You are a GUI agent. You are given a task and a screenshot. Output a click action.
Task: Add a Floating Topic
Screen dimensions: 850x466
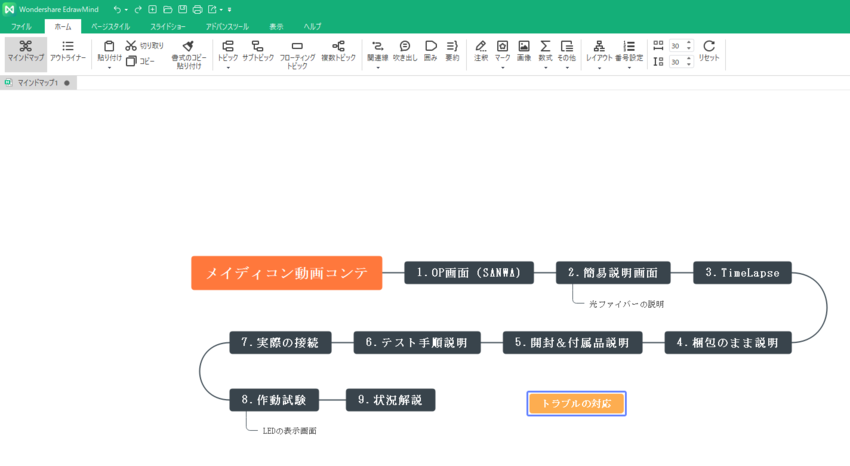(x=297, y=54)
